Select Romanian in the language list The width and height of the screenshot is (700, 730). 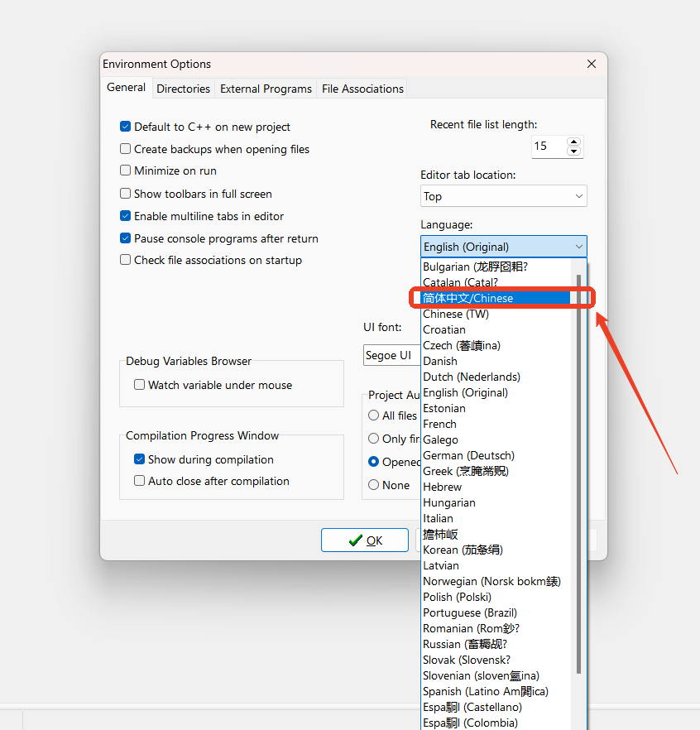(496, 629)
